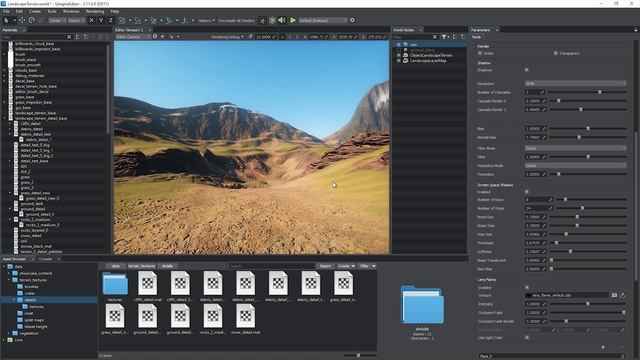The height and width of the screenshot is (360, 640).
Task: Click the green Play button
Action: [x=293, y=20]
